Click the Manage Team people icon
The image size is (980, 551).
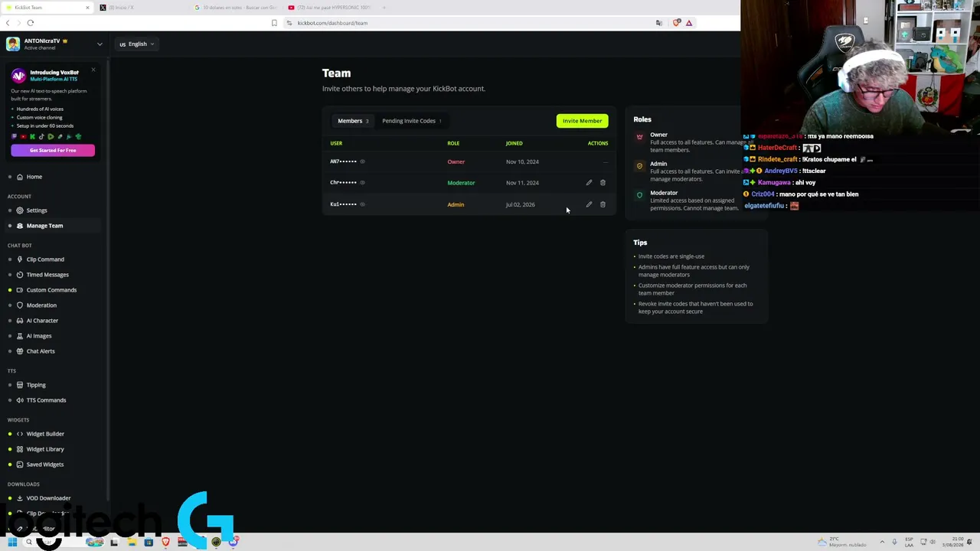pos(20,226)
